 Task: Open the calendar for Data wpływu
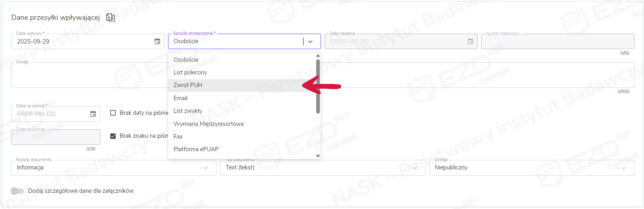tap(157, 42)
